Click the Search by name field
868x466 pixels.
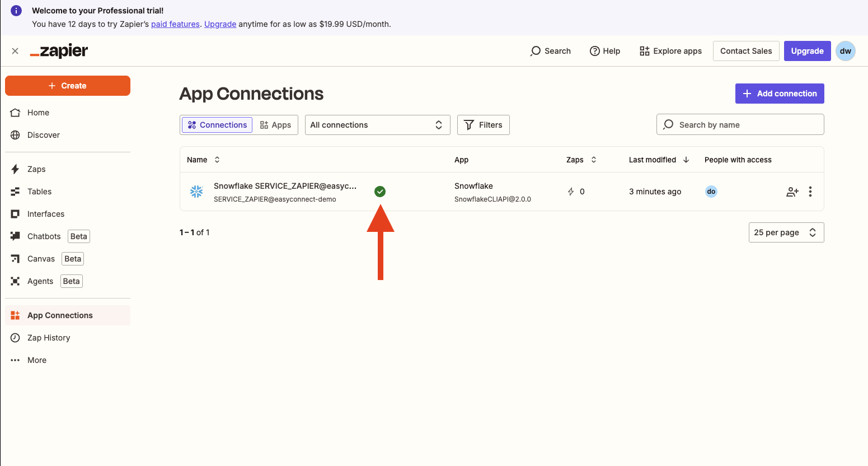coord(740,124)
